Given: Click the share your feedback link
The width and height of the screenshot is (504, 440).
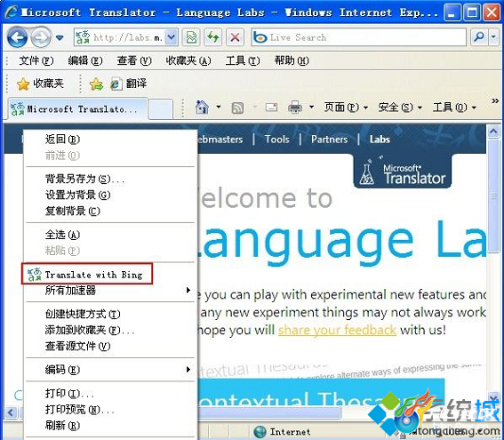Looking at the screenshot, I should [x=337, y=330].
